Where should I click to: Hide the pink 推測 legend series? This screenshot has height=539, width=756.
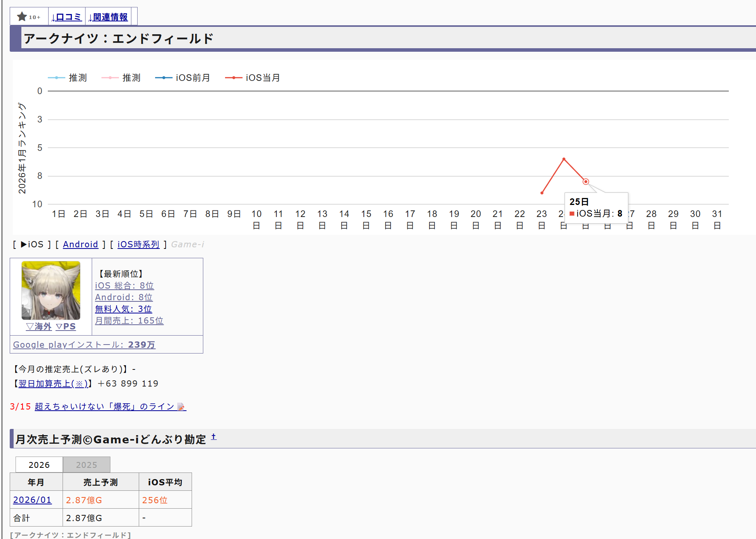[121, 78]
